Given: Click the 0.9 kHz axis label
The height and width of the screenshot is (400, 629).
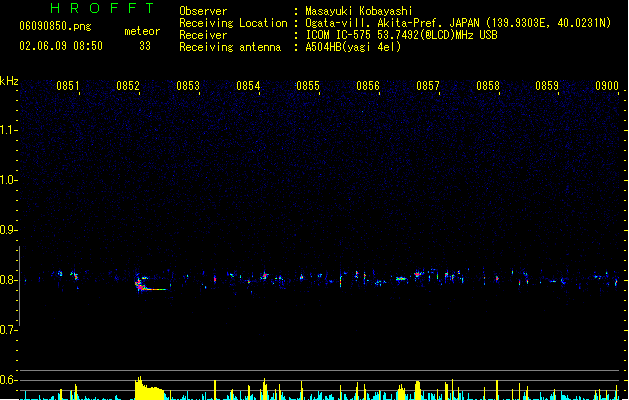Looking at the screenshot, I should [x=8, y=230].
